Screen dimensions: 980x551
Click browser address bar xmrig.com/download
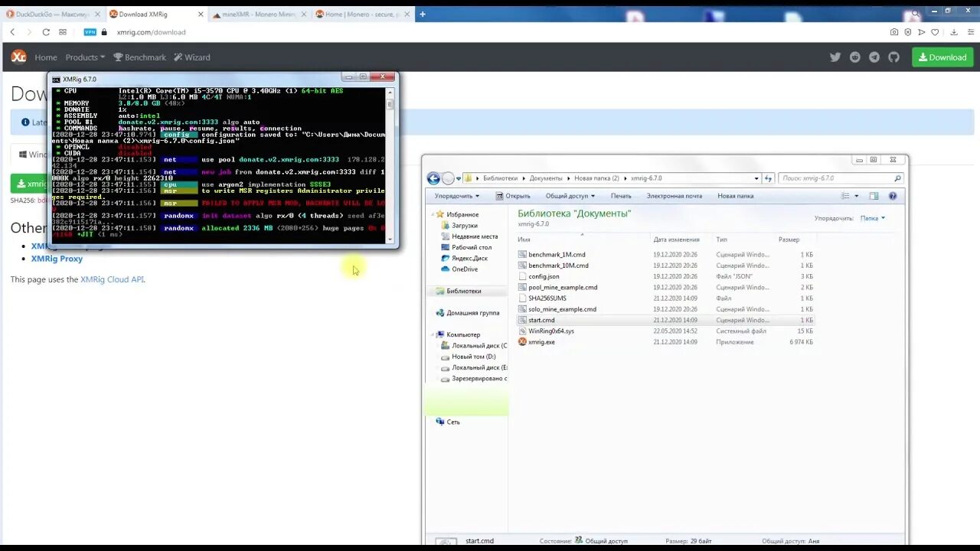151,32
